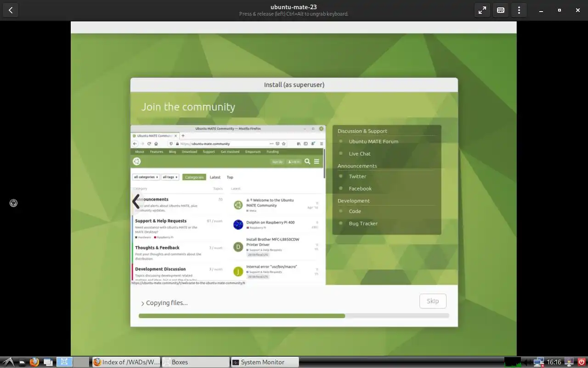Open the Twitter announcements link

pyautogui.click(x=357, y=176)
